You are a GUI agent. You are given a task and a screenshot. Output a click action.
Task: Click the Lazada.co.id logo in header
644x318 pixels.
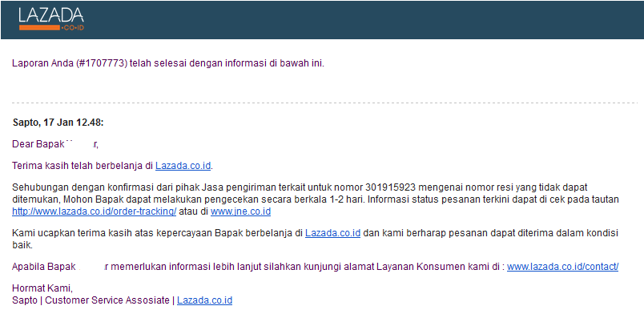(51, 19)
